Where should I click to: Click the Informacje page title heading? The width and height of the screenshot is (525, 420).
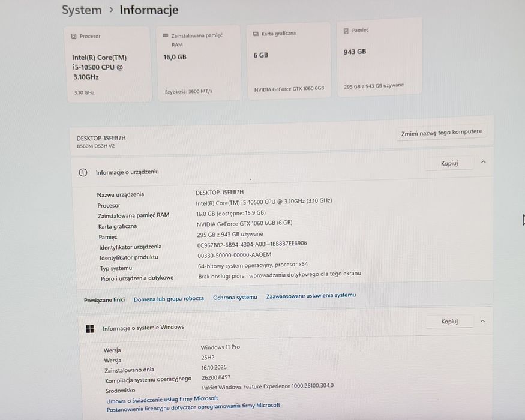[149, 10]
